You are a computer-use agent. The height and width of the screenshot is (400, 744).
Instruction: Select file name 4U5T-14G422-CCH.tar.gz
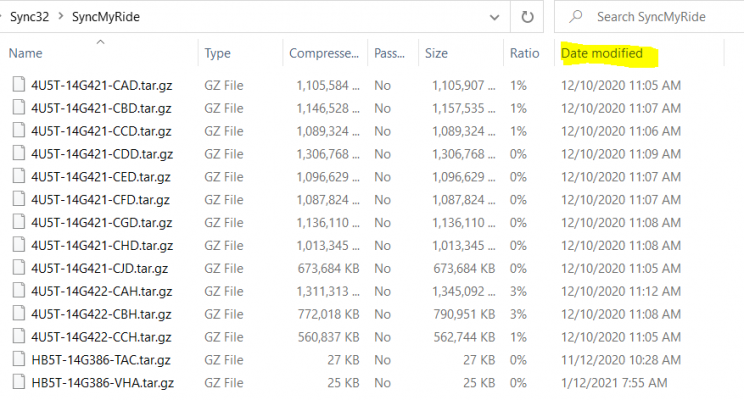pos(102,337)
